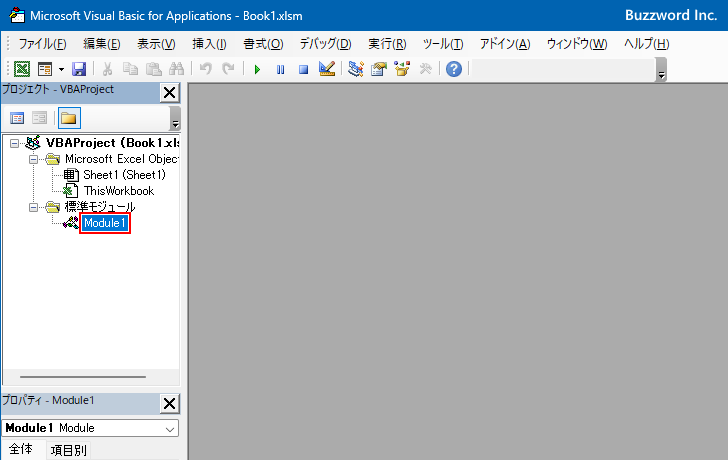This screenshot has width=728, height=460.
Task: Toggle Design Mode ruler icon
Action: pos(327,69)
